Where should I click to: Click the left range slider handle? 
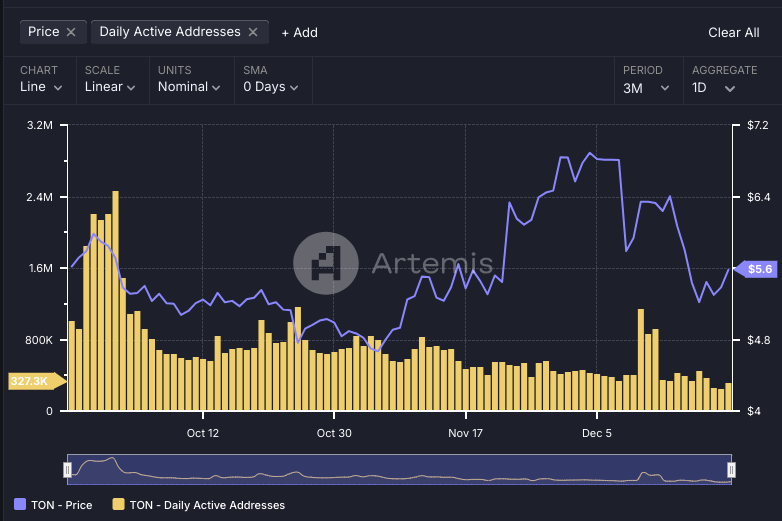click(x=68, y=470)
